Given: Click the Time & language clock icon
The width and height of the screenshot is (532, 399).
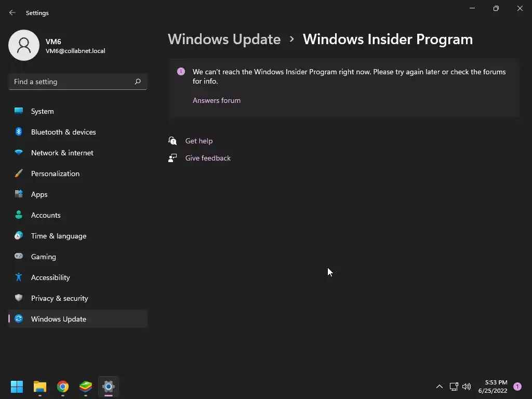Looking at the screenshot, I should [x=19, y=235].
